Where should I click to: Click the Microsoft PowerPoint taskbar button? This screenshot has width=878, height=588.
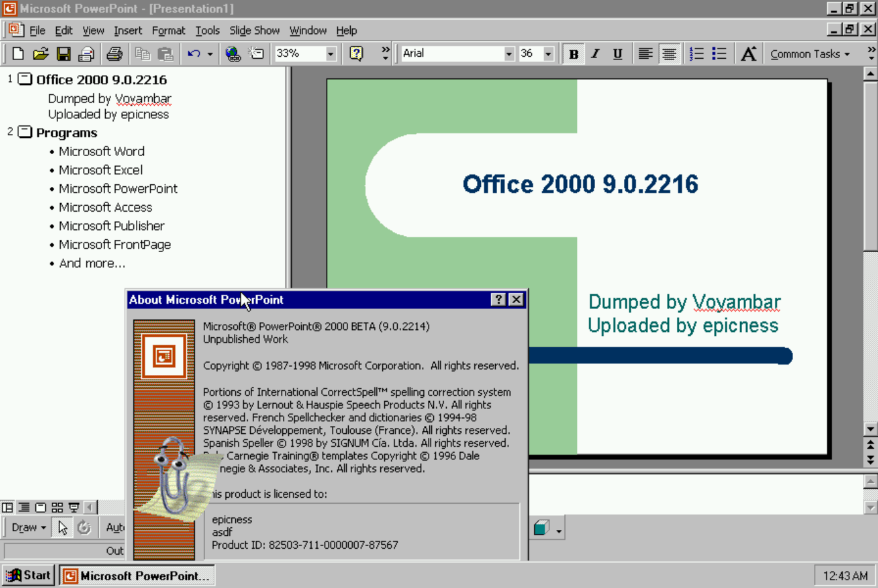click(x=137, y=576)
